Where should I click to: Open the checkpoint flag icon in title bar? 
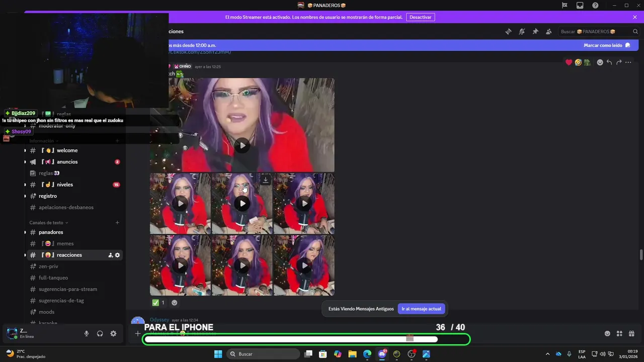[x=565, y=5]
